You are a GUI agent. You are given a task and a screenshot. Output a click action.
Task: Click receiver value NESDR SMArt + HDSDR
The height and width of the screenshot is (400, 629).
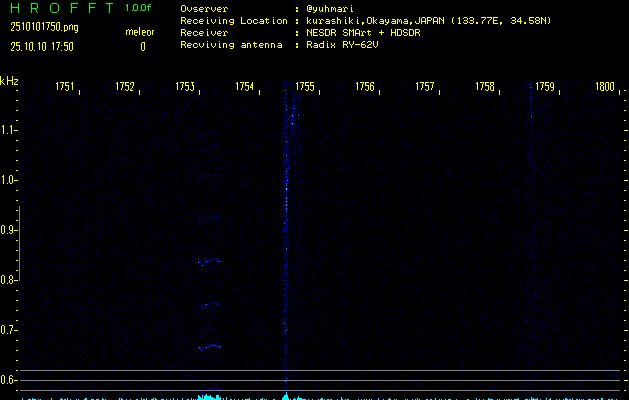pos(363,32)
